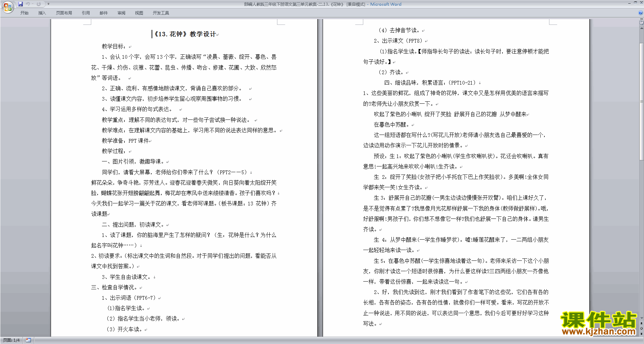The image size is (644, 344).
Task: Open the 邮件 ribbon tab
Action: pyautogui.click(x=104, y=13)
